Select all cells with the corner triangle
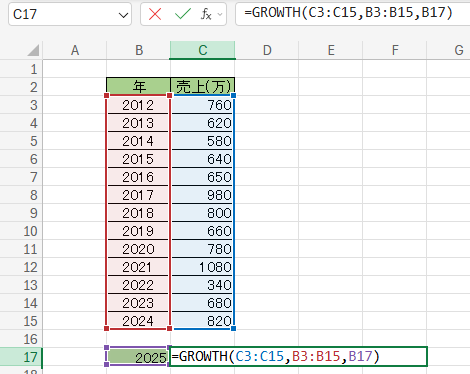 click(33, 50)
